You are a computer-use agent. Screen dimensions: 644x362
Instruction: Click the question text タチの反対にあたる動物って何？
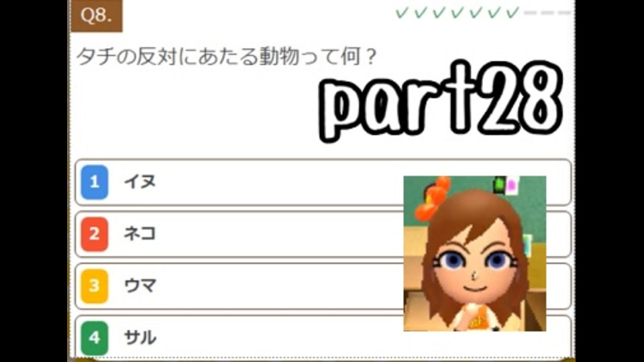click(x=226, y=56)
